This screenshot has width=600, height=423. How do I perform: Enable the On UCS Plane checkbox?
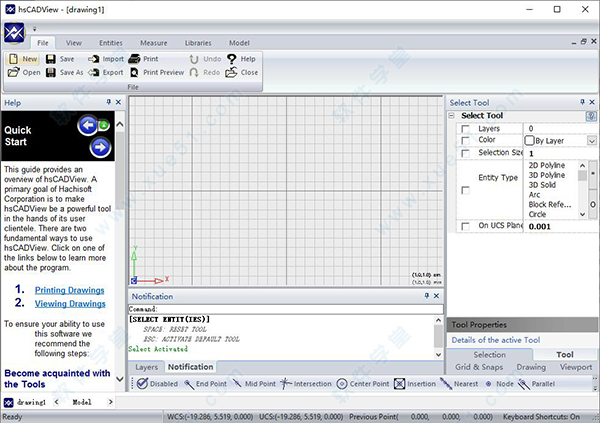coord(465,227)
